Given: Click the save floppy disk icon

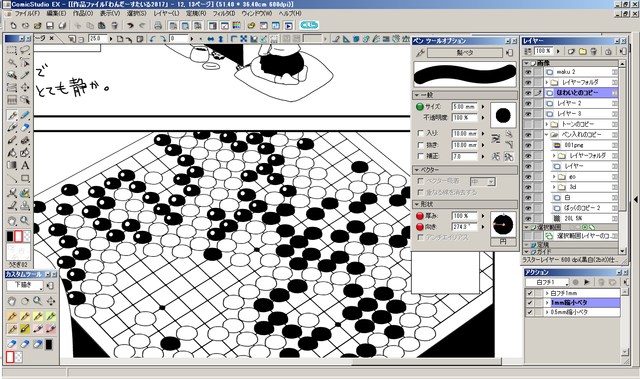Looking at the screenshot, I should click(50, 26).
